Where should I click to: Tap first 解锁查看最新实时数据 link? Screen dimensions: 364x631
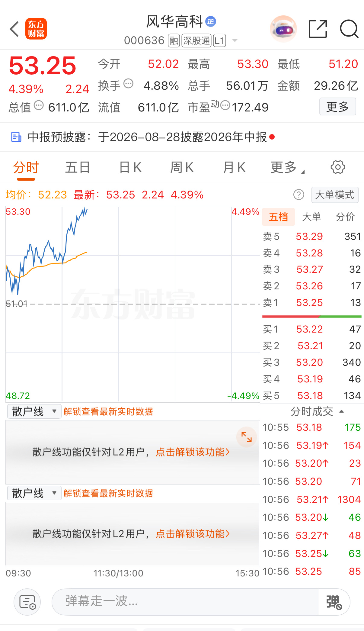108,411
